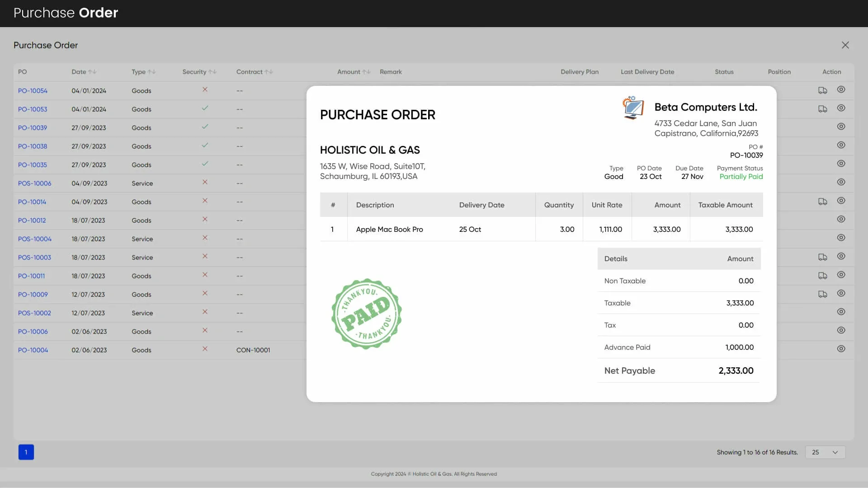
Task: Sort table by Amount column arrows
Action: pos(366,72)
